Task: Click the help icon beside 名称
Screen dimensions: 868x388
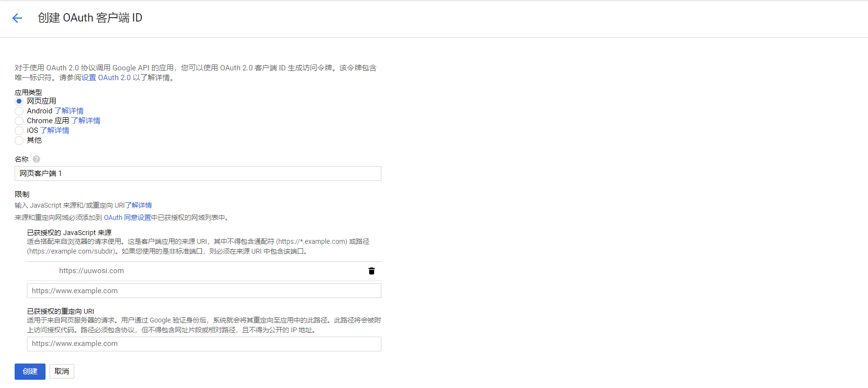Action: coord(37,159)
